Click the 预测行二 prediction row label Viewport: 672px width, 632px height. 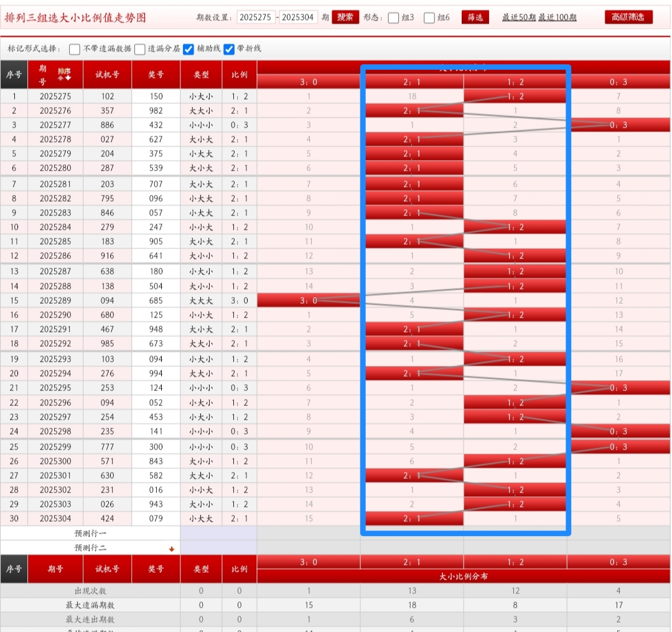point(90,548)
